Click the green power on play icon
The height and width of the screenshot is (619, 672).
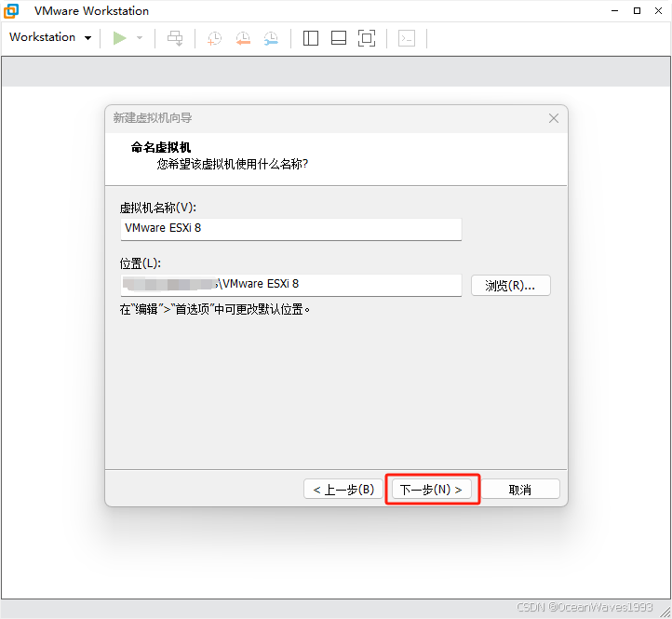pos(119,38)
